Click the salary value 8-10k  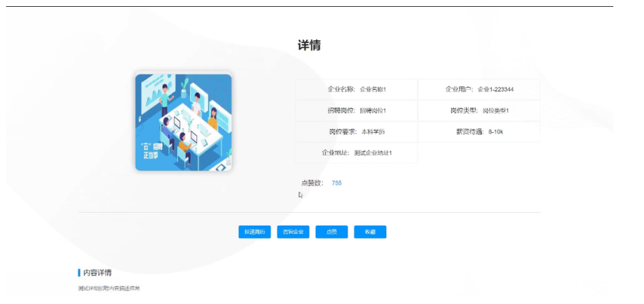495,132
